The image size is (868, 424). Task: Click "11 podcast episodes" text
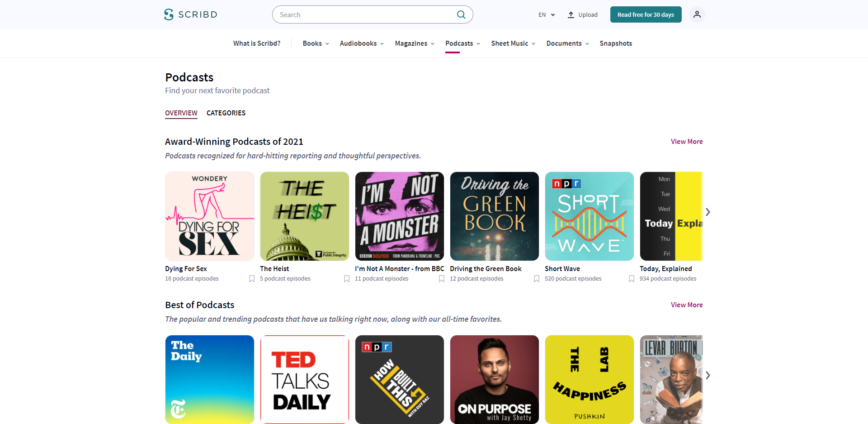tap(382, 279)
